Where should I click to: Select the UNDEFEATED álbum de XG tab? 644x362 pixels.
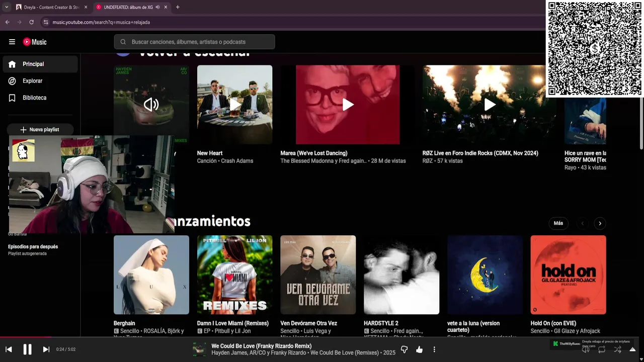(128, 7)
